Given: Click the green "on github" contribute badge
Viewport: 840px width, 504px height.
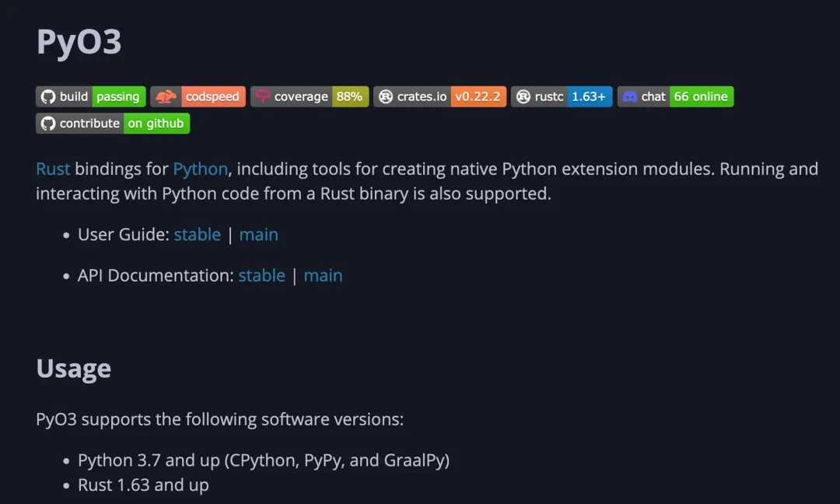Looking at the screenshot, I should (x=156, y=123).
